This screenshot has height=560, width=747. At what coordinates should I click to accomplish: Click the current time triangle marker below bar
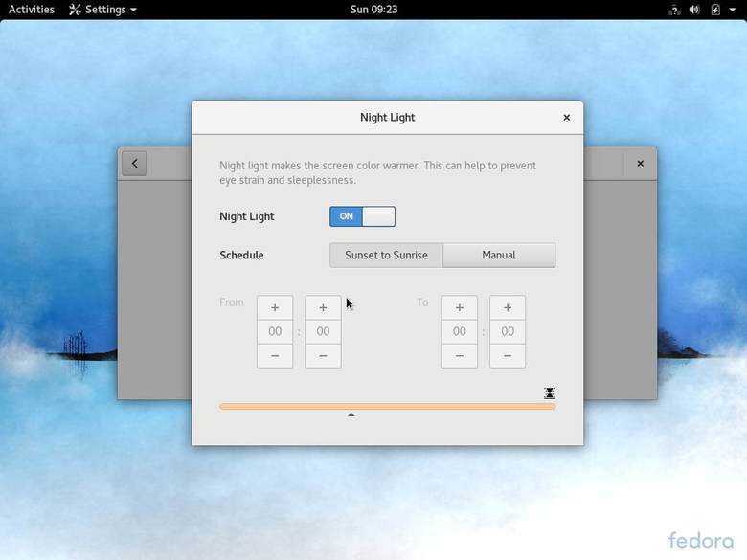coord(351,414)
